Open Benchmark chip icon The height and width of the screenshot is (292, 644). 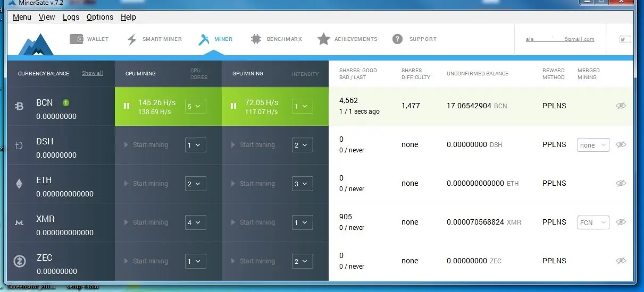coord(256,39)
